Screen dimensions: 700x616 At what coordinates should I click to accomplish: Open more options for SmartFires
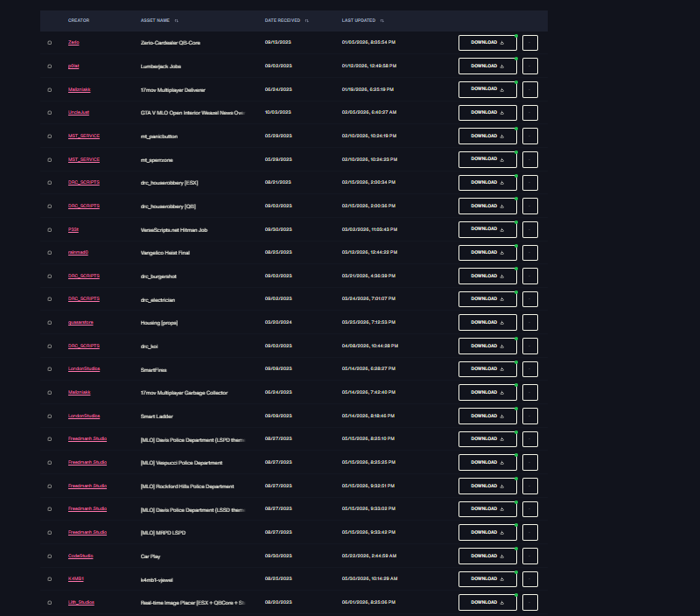530,369
